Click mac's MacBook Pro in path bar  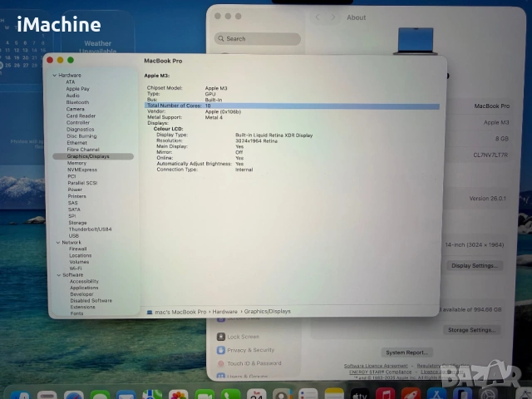pos(180,312)
